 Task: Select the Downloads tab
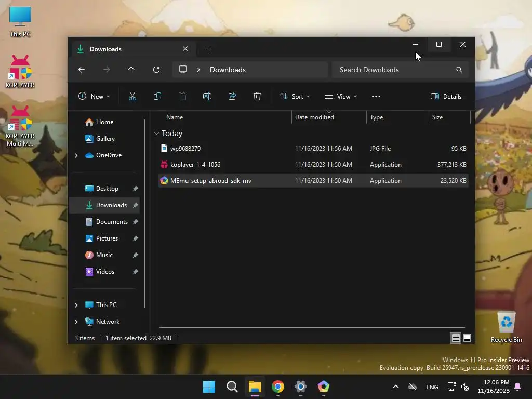click(134, 49)
